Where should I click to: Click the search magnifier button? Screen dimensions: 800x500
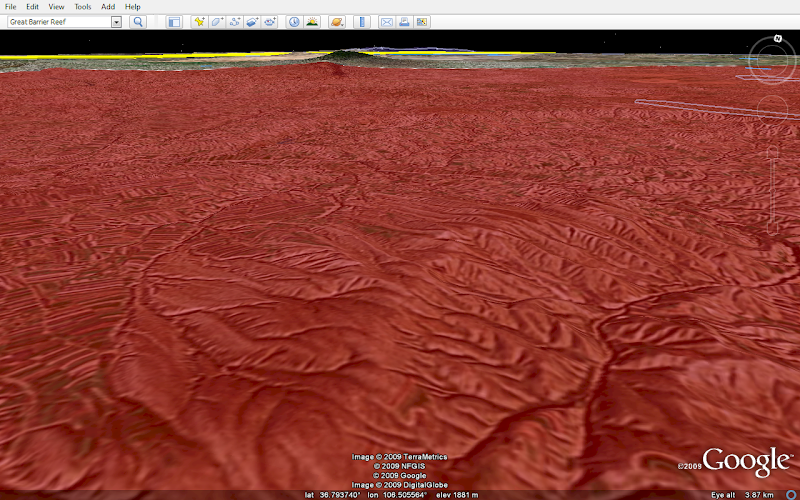pyautogui.click(x=138, y=22)
